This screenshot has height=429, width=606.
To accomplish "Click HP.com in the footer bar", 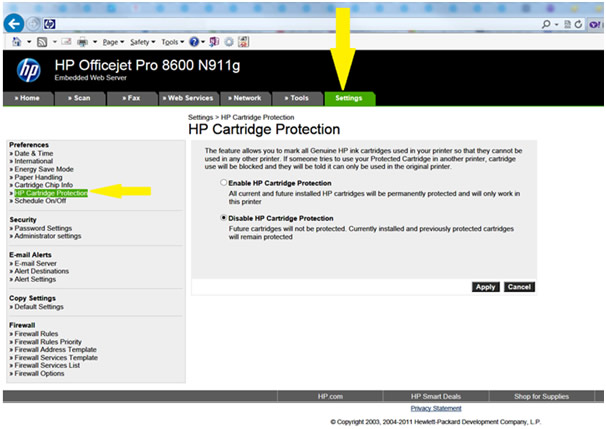I will tap(330, 397).
